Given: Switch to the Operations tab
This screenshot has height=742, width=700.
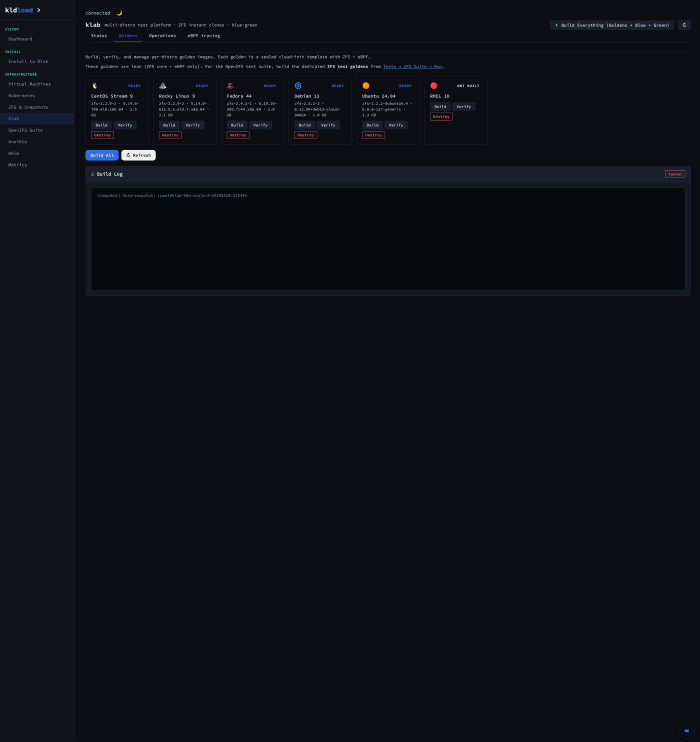Looking at the screenshot, I should click(162, 36).
